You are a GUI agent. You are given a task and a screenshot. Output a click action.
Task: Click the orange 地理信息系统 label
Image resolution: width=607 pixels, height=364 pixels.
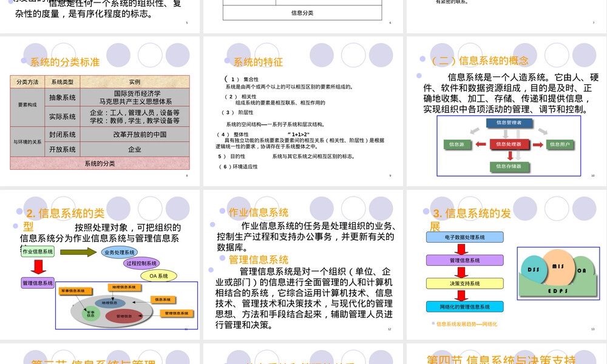point(124,287)
